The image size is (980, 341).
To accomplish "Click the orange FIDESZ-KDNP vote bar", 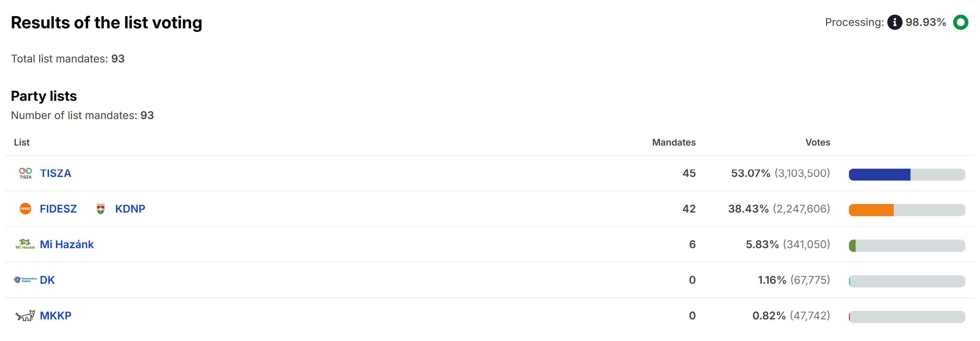I will tap(871, 210).
